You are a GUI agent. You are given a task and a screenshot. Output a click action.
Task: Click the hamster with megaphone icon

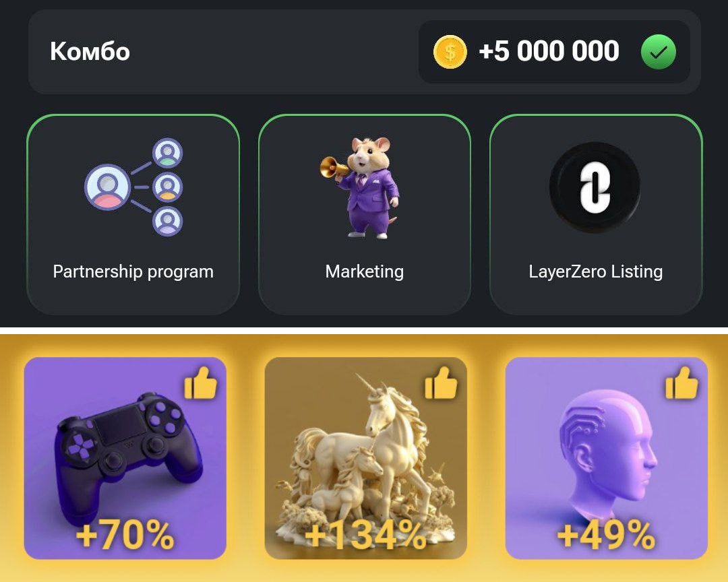coord(360,187)
